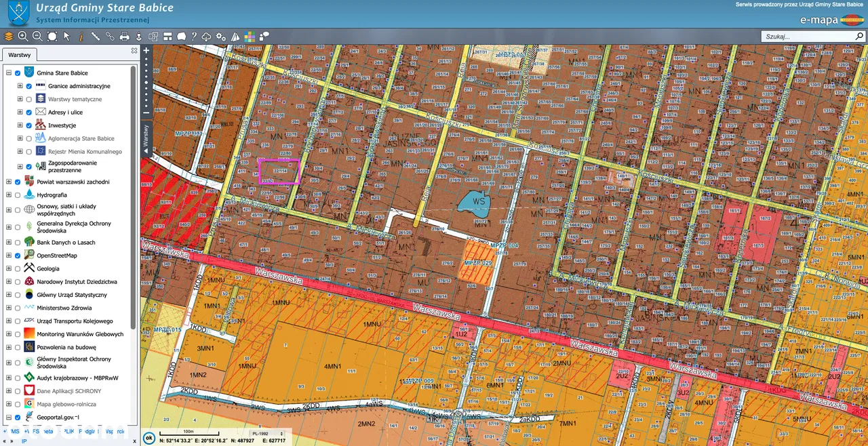The image size is (868, 446).
Task: Click the print map icon
Action: (125, 37)
